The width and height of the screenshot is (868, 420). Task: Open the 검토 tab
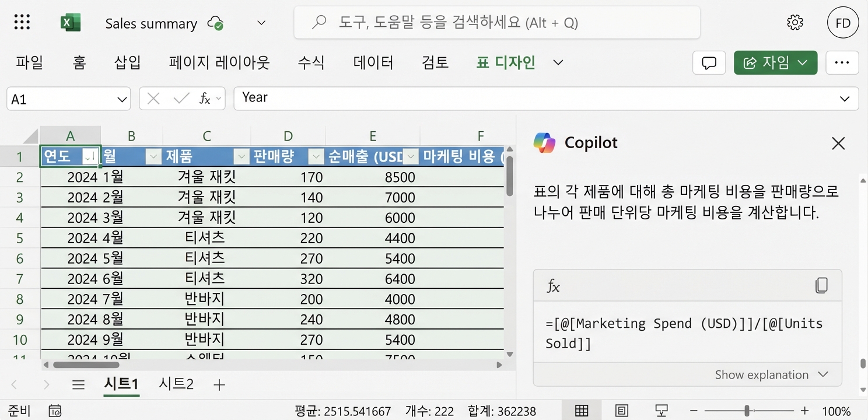pyautogui.click(x=435, y=62)
